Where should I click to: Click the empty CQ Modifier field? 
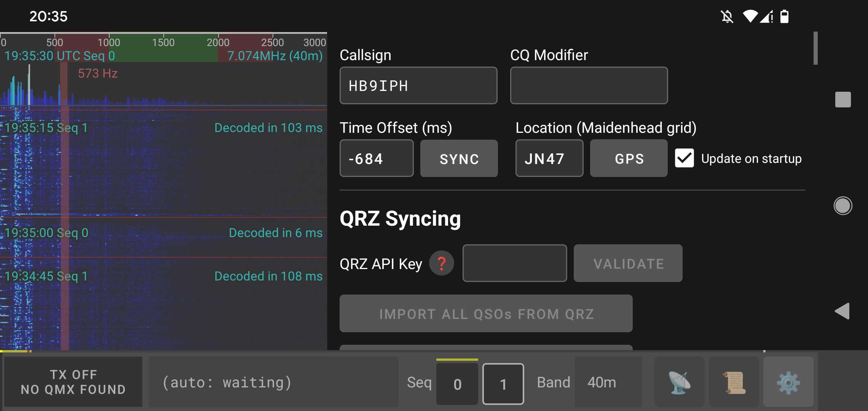tap(589, 85)
